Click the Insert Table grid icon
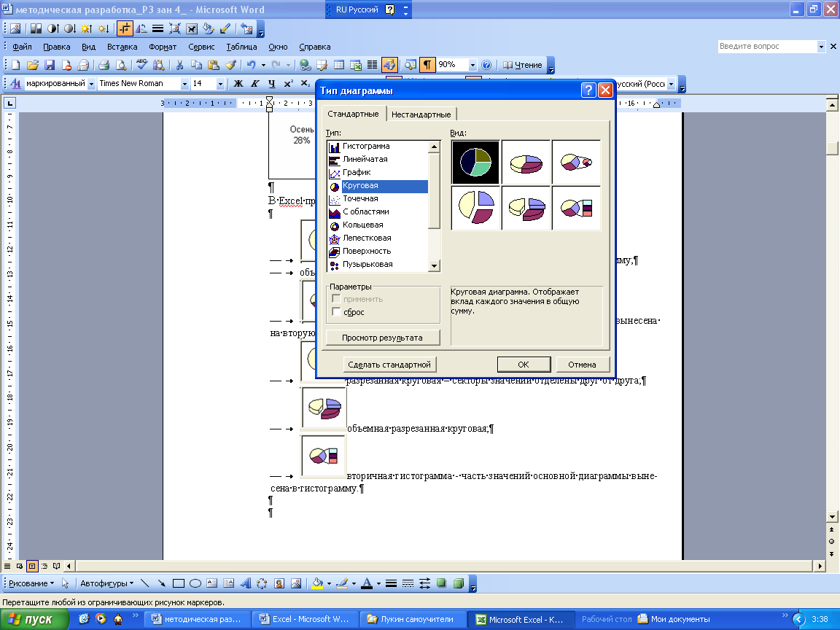Screen dimensions: 840x630 (338, 65)
